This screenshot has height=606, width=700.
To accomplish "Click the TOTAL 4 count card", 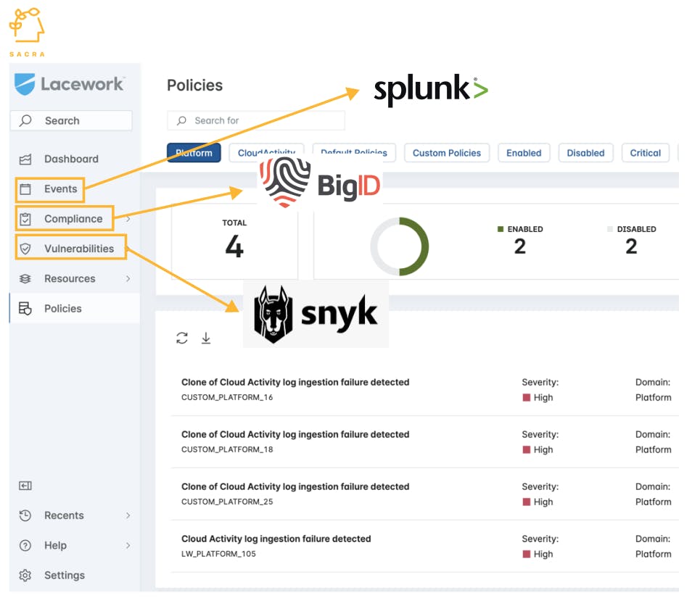I will point(234,241).
